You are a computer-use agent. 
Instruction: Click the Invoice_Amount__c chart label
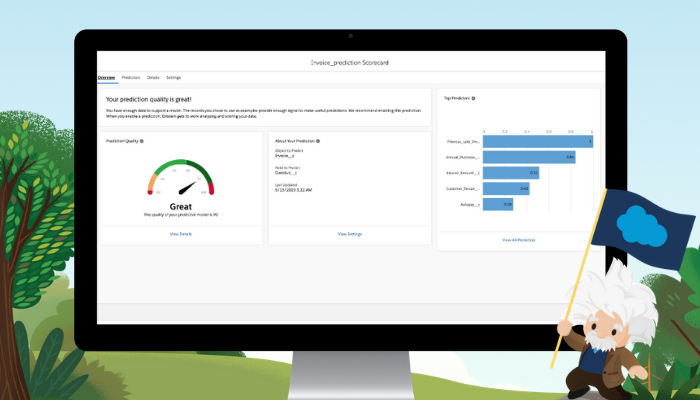point(463,173)
